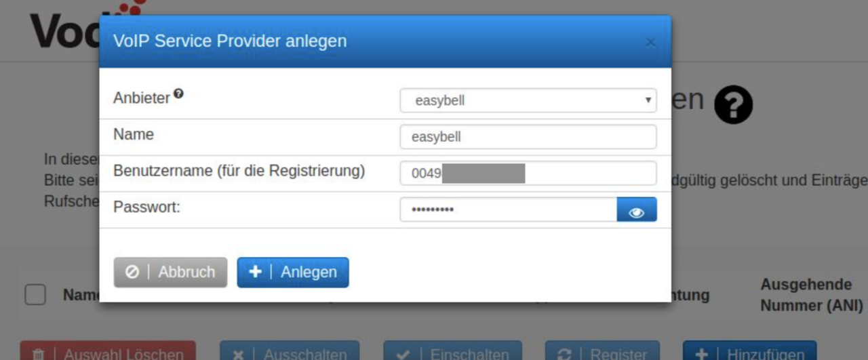Image resolution: width=868 pixels, height=360 pixels.
Task: Click the Ausschalten disable button
Action: point(290,353)
